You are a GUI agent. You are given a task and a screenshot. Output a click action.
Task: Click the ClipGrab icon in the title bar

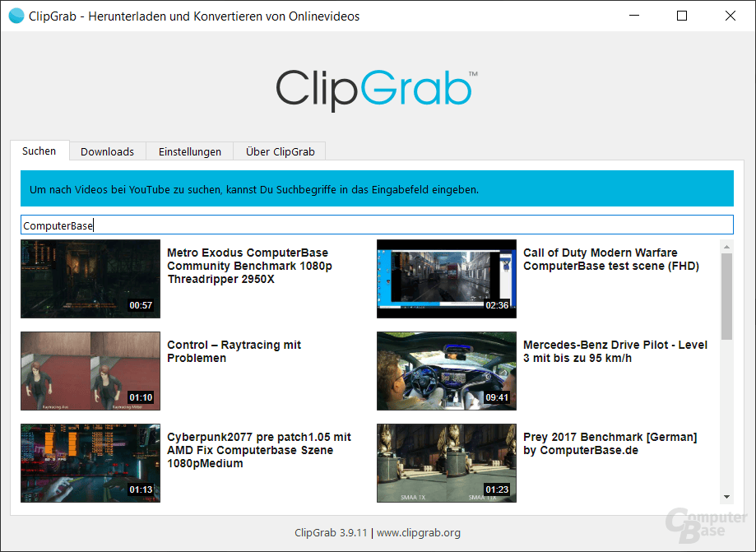click(15, 15)
